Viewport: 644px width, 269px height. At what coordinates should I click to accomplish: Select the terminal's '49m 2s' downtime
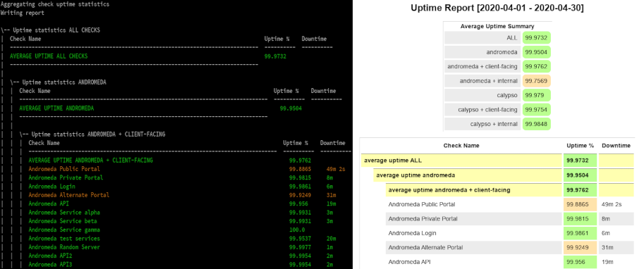336,169
